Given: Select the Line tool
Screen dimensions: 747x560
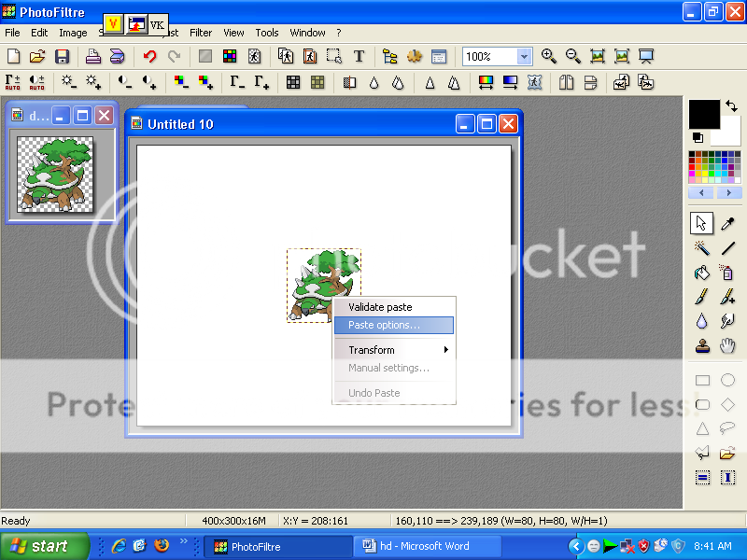Looking at the screenshot, I should (x=727, y=248).
